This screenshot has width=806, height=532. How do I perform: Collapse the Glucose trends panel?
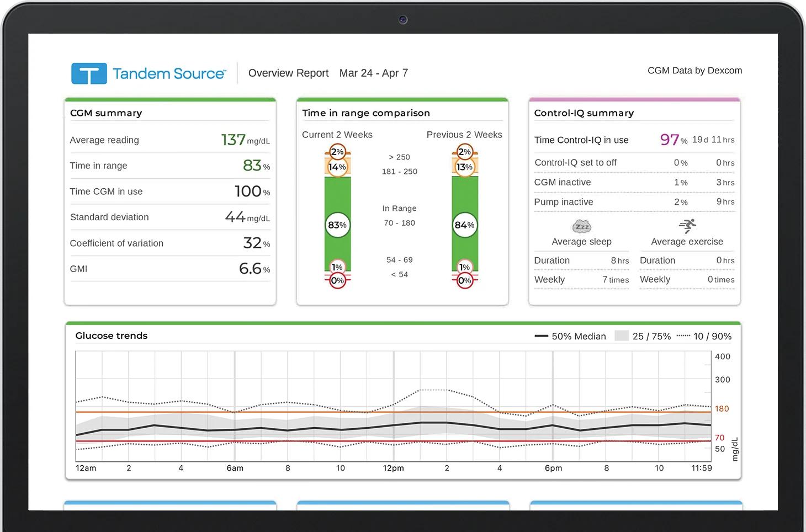click(111, 336)
